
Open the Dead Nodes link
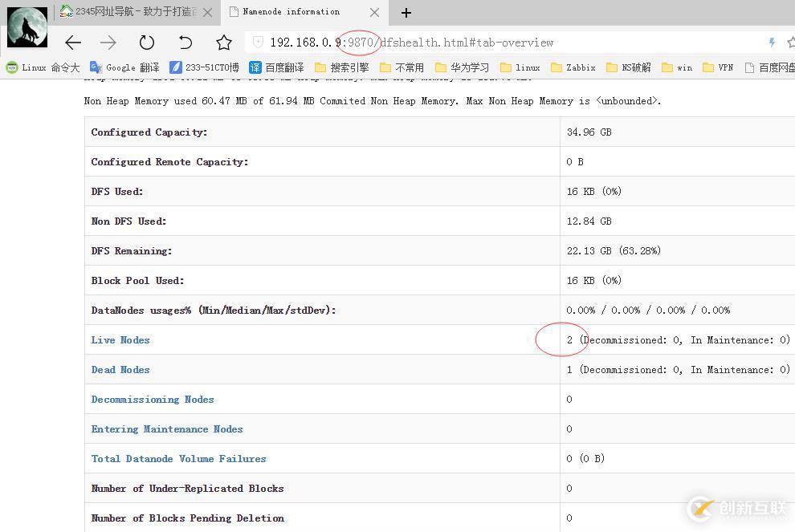(120, 370)
